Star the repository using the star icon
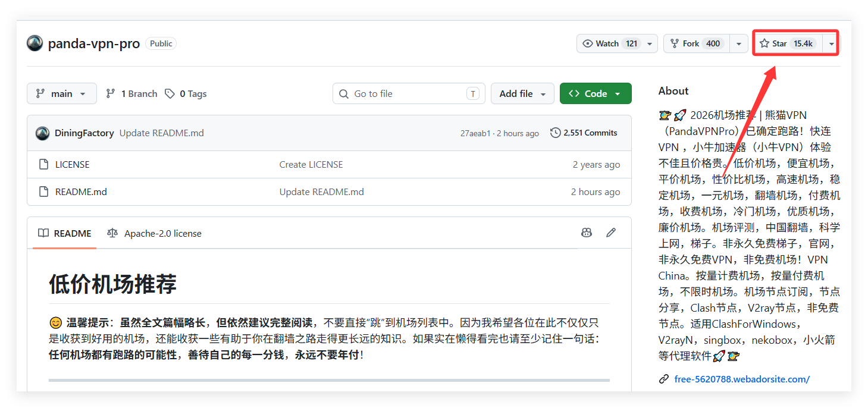This screenshot has height=408, width=868. click(764, 43)
